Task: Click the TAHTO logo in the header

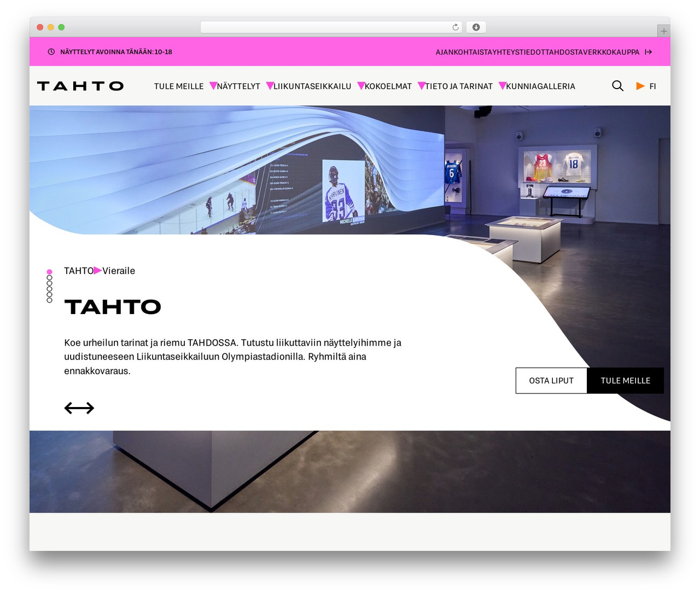Action: (x=80, y=86)
